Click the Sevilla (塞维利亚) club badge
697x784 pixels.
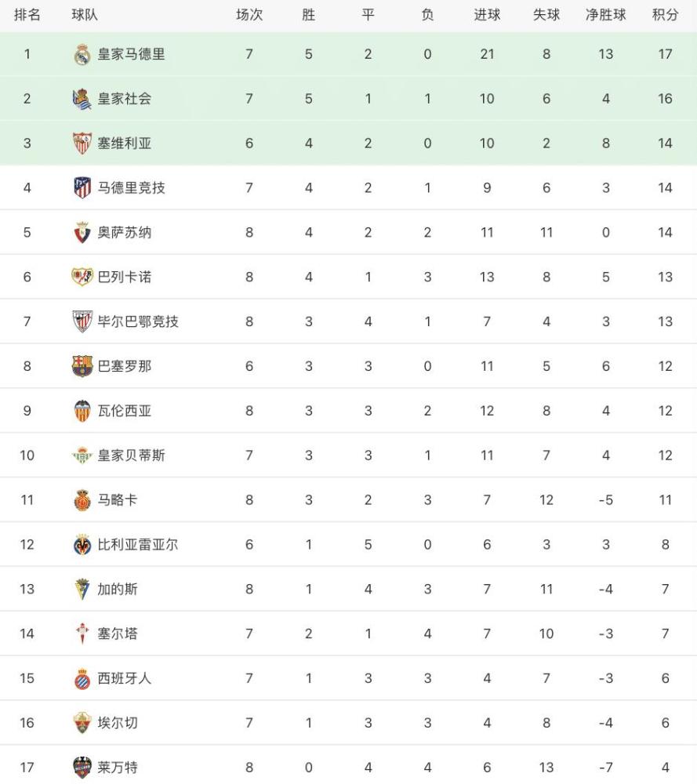pos(82,143)
